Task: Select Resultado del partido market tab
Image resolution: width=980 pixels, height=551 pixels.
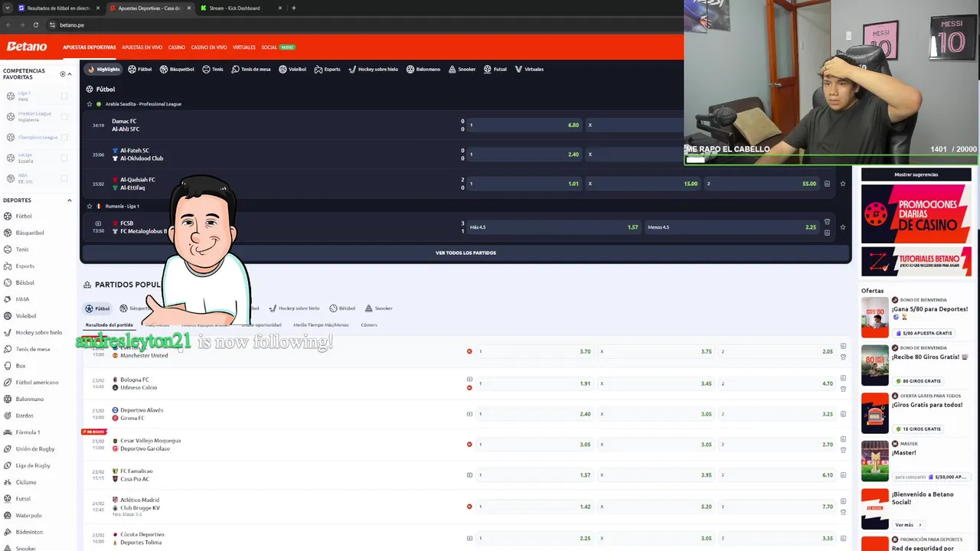Action: pyautogui.click(x=109, y=325)
